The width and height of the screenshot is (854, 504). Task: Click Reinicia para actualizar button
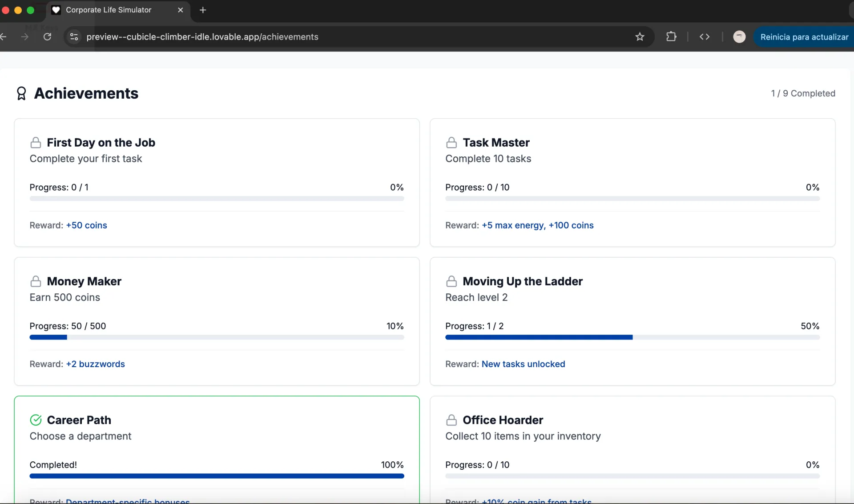coord(804,37)
